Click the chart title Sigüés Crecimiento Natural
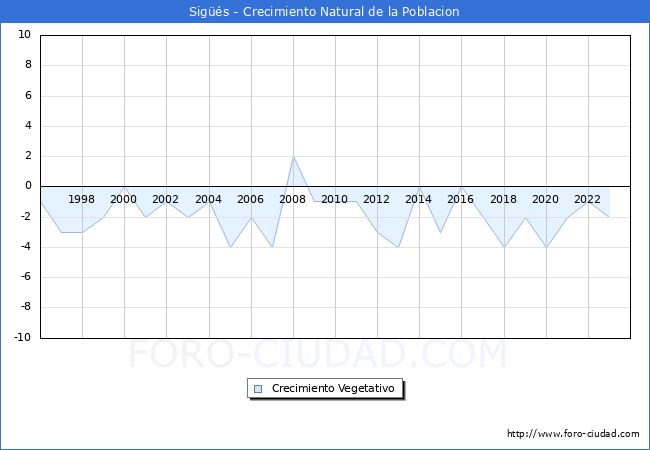The height and width of the screenshot is (450, 650). pyautogui.click(x=325, y=12)
